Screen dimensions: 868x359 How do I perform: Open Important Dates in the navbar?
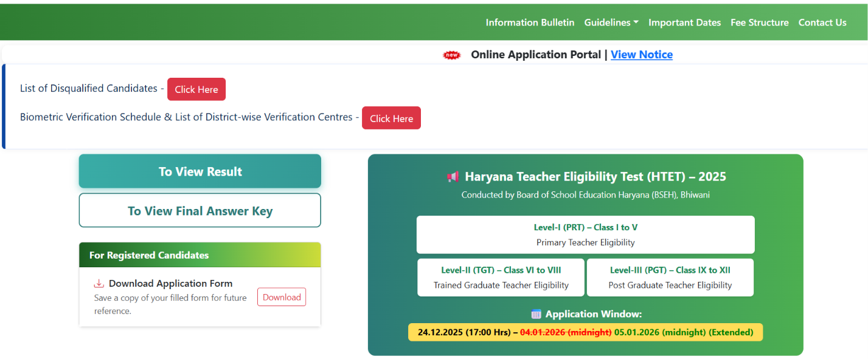coord(684,22)
